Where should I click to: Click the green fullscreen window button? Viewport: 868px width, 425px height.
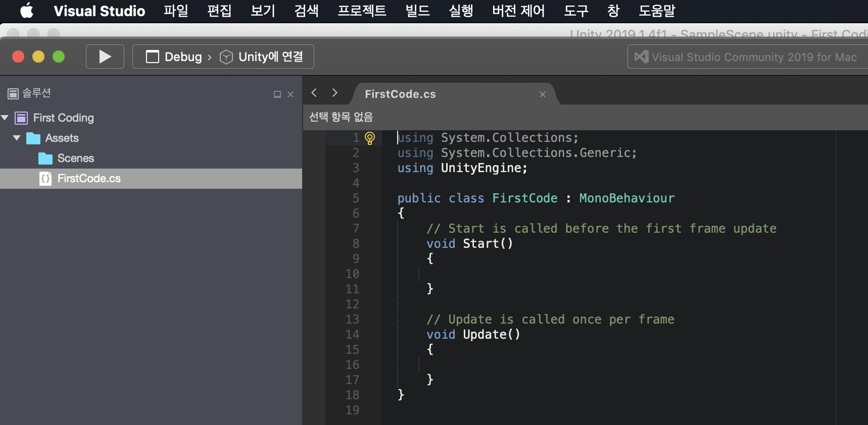pos(59,57)
